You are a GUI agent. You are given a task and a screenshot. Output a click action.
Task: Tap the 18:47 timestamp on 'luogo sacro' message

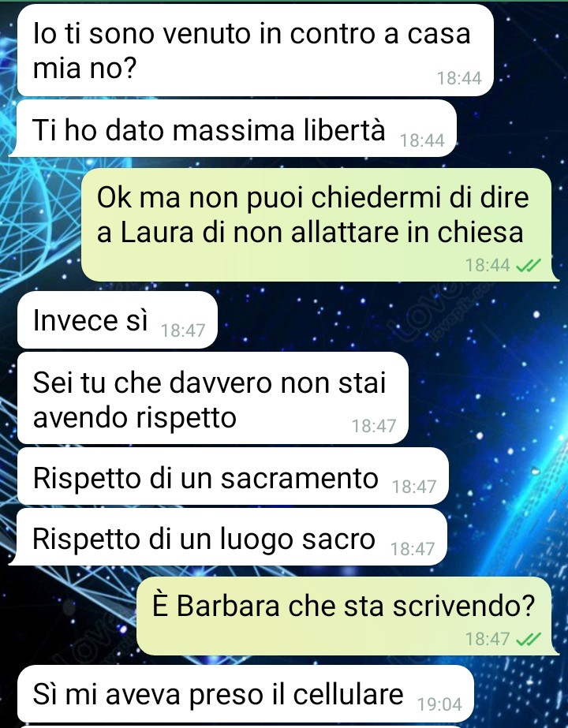pos(413,549)
